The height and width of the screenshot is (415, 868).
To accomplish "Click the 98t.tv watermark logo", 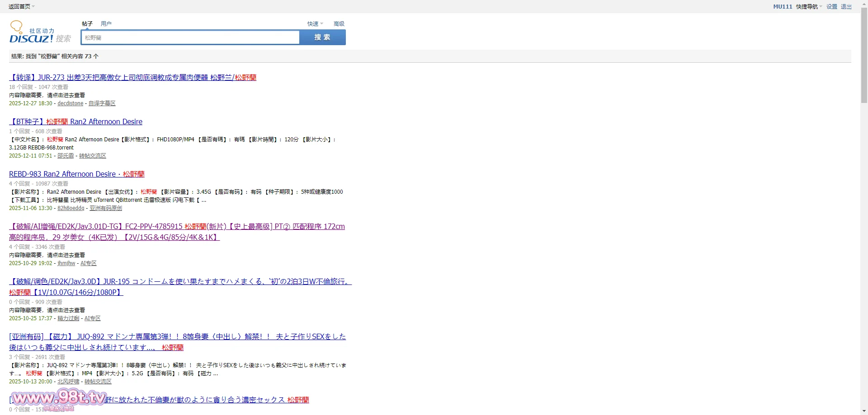I will (x=59, y=398).
